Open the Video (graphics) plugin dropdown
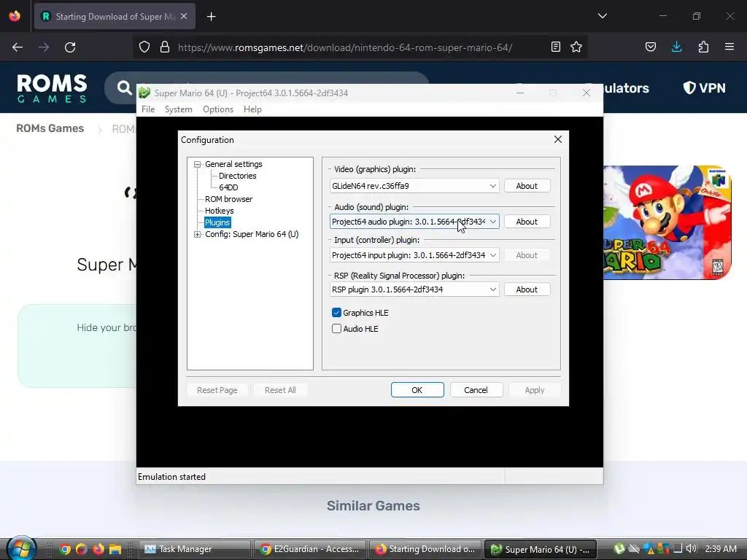This screenshot has width=747, height=560. [414, 186]
